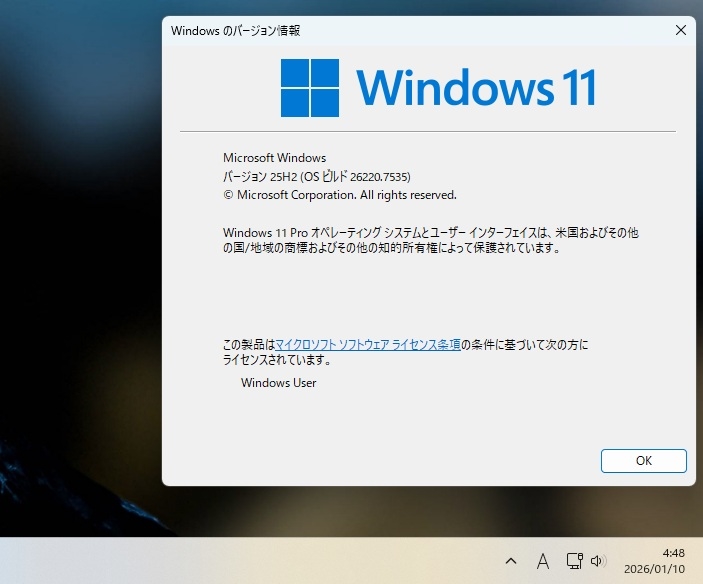Click OK in the Windows version dialog
Image resolution: width=703 pixels, height=584 pixels.
pyautogui.click(x=643, y=461)
